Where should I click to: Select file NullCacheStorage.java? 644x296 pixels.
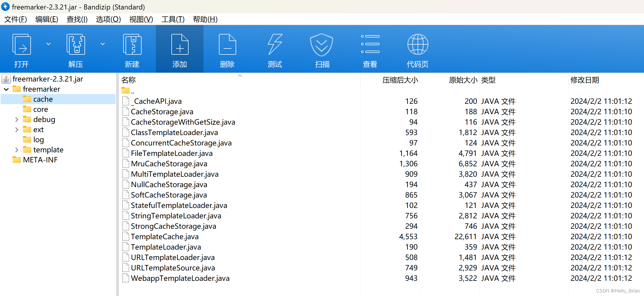(169, 184)
